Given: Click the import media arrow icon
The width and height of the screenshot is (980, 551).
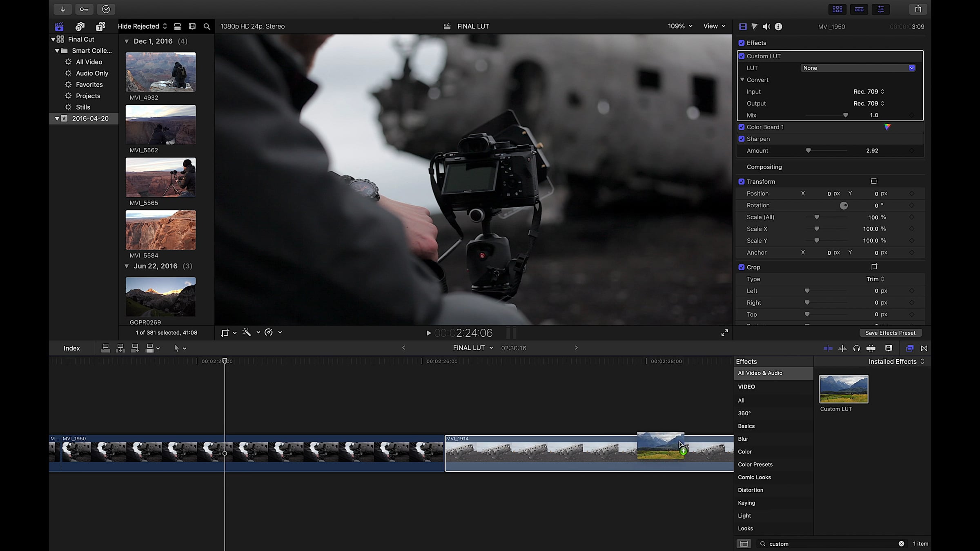Looking at the screenshot, I should [63, 9].
